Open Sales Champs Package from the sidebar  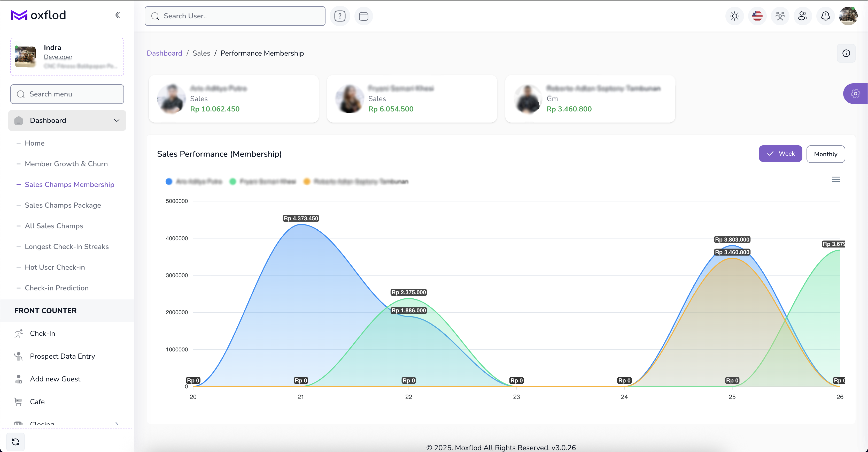coord(63,205)
